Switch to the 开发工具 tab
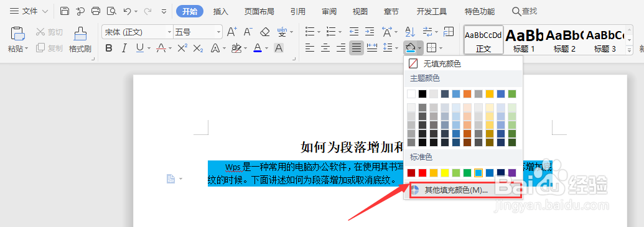This screenshot has height=227, width=644. [x=431, y=11]
